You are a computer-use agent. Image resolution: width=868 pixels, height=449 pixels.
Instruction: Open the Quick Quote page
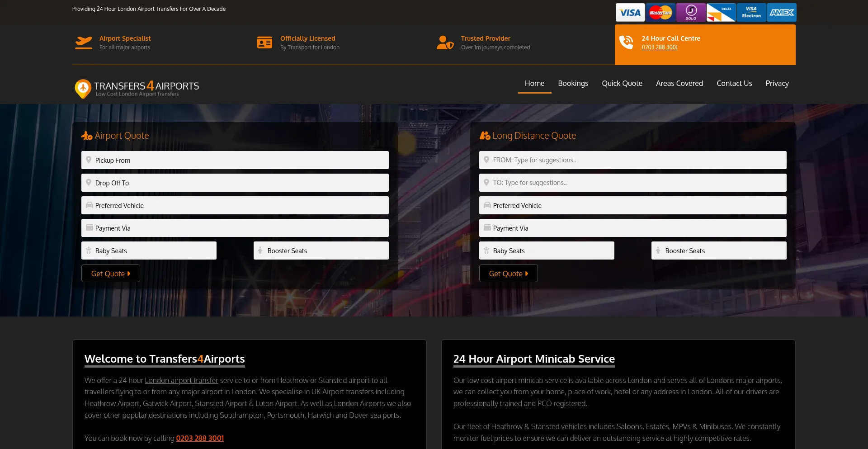[x=622, y=83]
